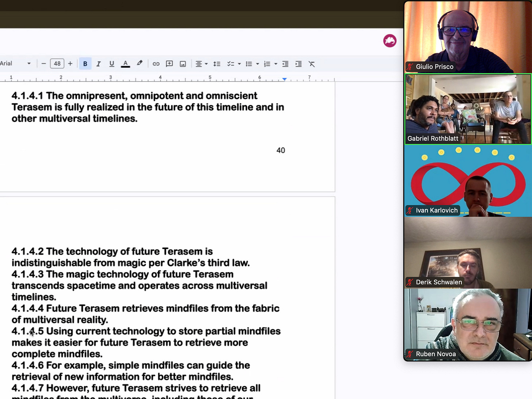Increase indent of paragraph
The image size is (532, 399).
click(299, 64)
